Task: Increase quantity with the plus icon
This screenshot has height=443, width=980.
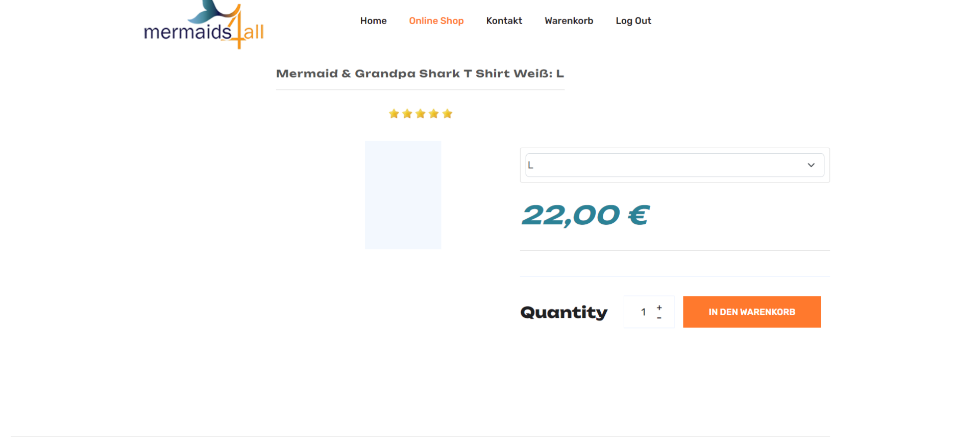Action: [659, 308]
